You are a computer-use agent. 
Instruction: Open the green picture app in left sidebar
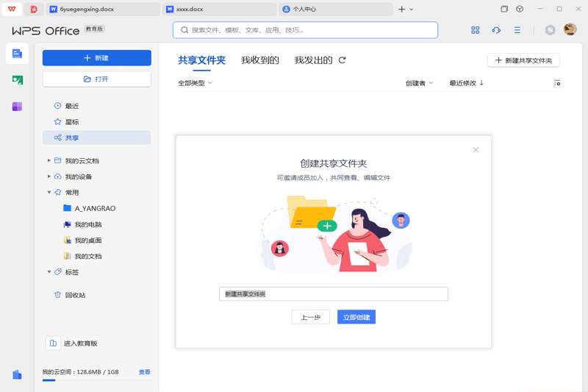(x=17, y=79)
